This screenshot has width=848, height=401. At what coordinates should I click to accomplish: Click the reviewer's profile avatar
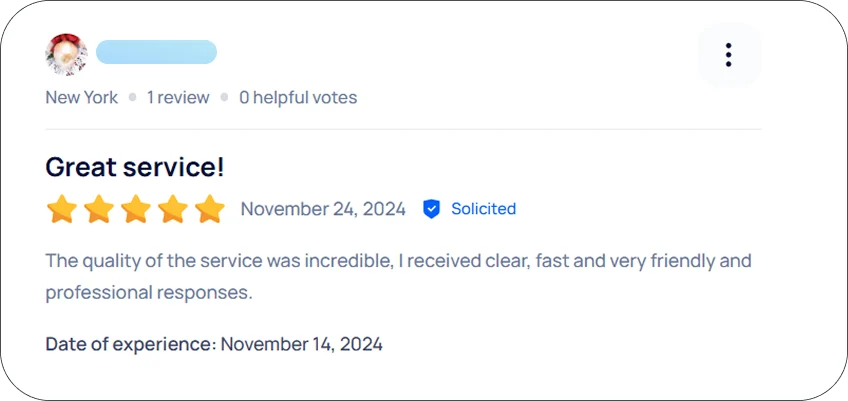tap(66, 54)
